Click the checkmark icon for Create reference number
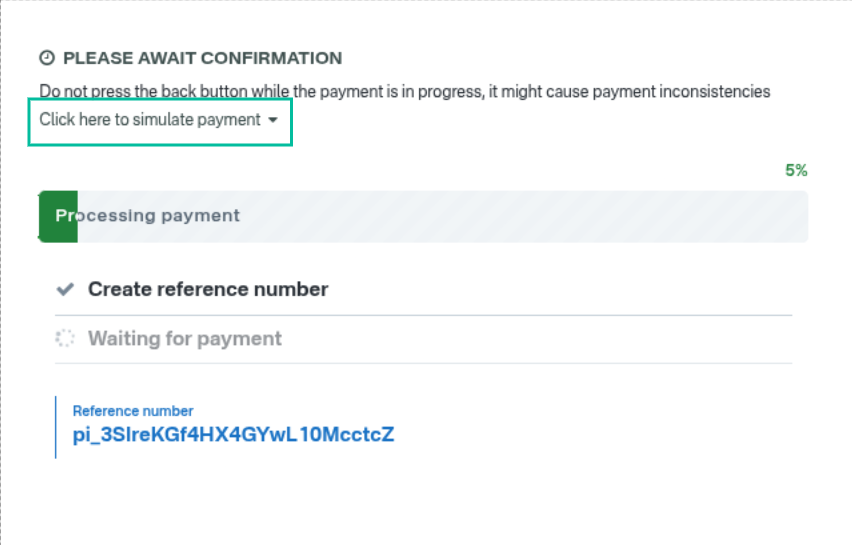Image resolution: width=852 pixels, height=545 pixels. pyautogui.click(x=65, y=290)
